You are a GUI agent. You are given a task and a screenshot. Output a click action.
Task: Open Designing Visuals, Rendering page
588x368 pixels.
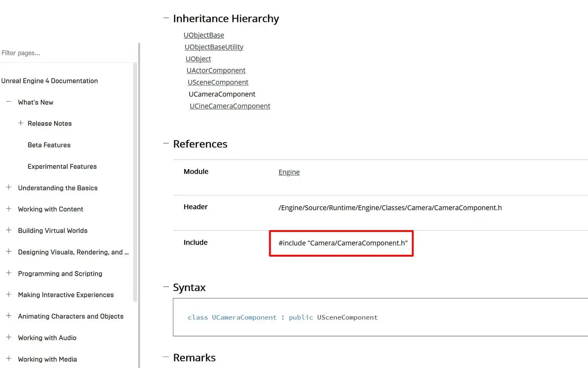click(x=73, y=252)
